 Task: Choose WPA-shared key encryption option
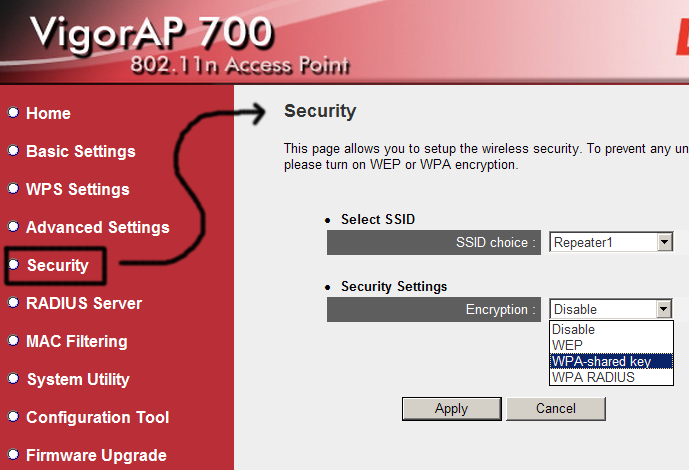pyautogui.click(x=611, y=361)
